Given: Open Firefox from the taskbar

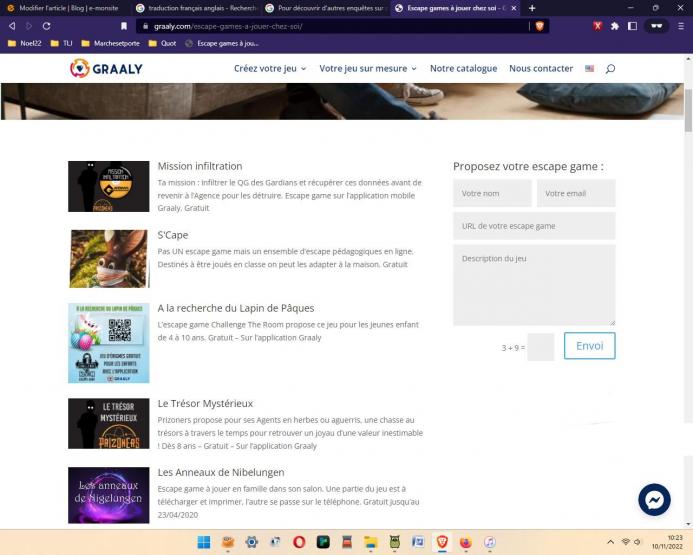Looking at the screenshot, I should tap(466, 542).
